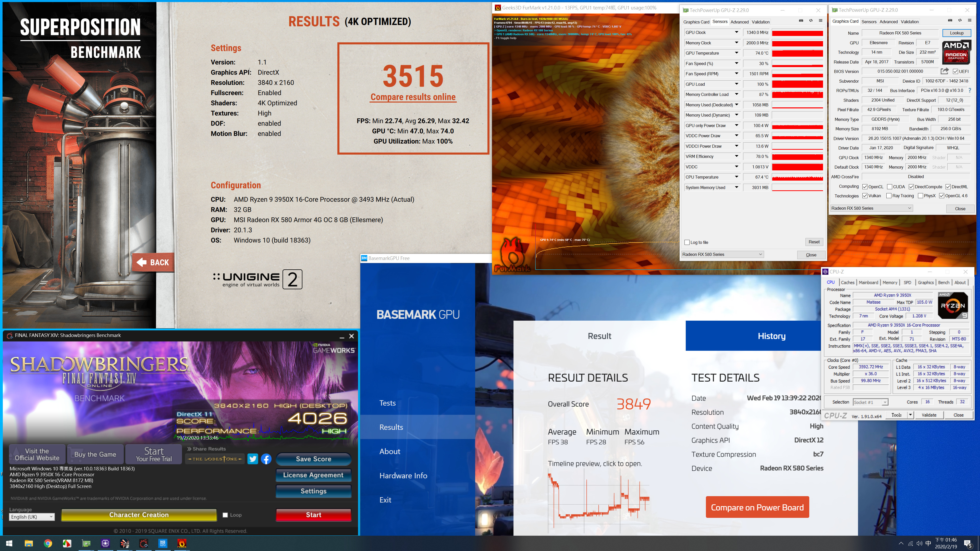Open the Hardware Info menu in Basemark
This screenshot has height=551, width=980.
coord(403,476)
